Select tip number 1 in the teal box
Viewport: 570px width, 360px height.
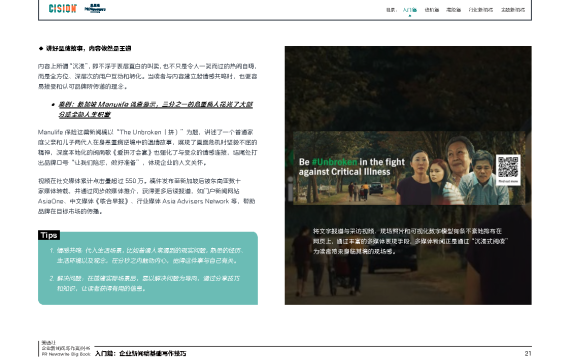pyautogui.click(x=146, y=256)
